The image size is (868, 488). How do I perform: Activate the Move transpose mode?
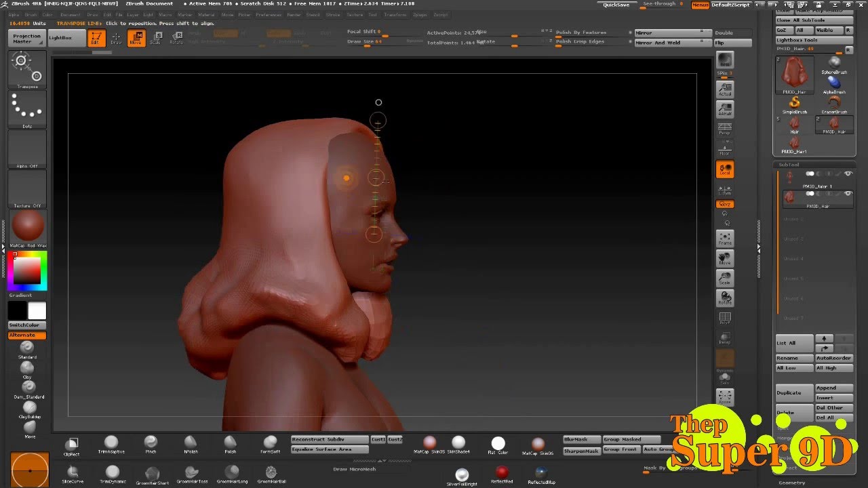[136, 38]
